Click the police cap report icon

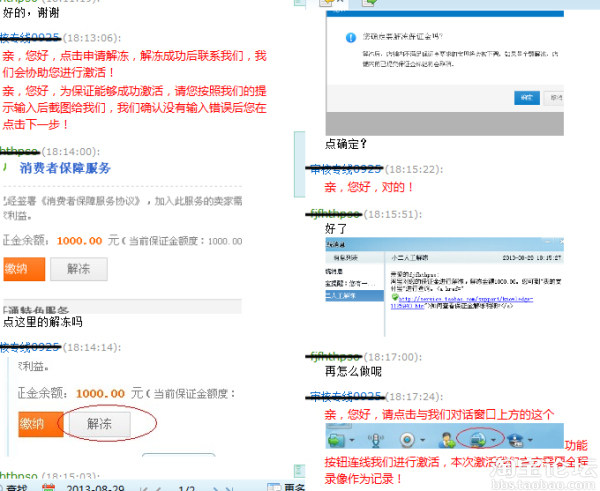[x=515, y=440]
